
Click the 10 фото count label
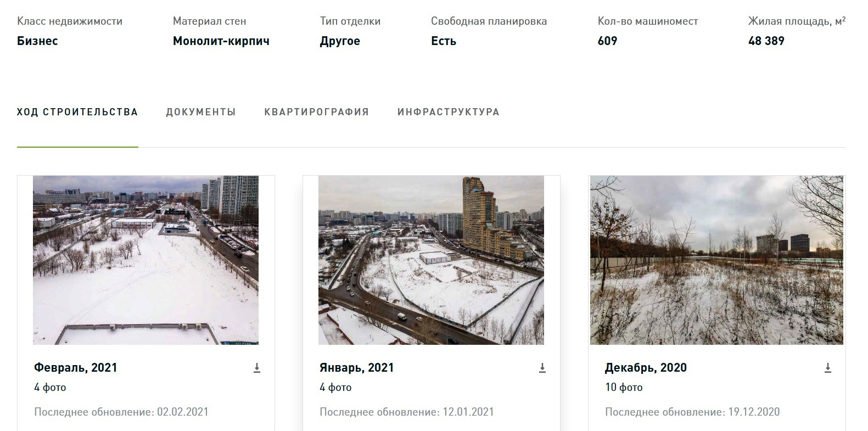(x=624, y=388)
